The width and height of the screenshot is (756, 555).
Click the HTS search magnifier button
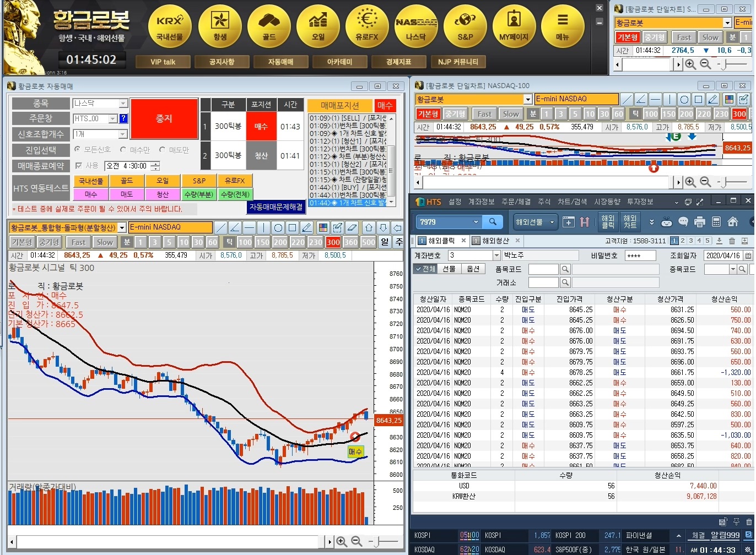(x=492, y=221)
